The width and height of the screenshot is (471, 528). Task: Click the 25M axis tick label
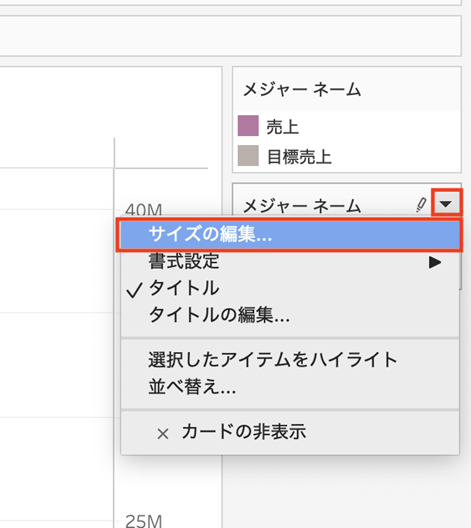coord(143,521)
